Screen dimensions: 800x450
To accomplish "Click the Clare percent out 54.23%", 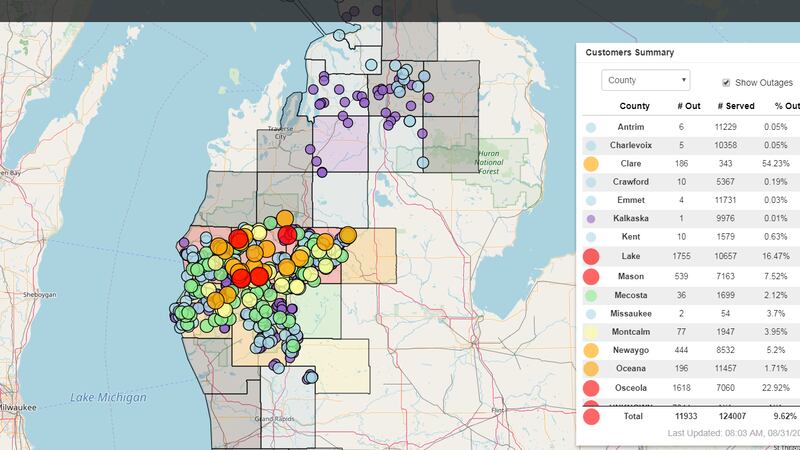I will pyautogui.click(x=776, y=164).
